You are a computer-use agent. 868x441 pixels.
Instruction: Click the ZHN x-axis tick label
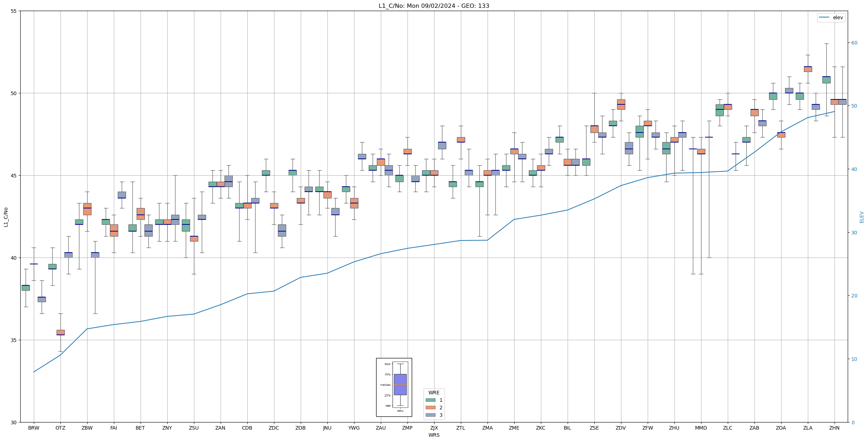(x=834, y=428)
